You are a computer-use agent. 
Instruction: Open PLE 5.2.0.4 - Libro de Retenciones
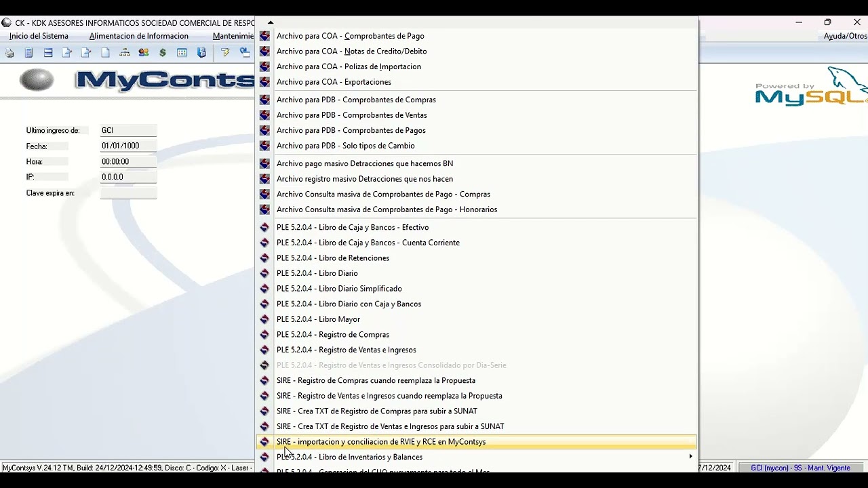477,258
